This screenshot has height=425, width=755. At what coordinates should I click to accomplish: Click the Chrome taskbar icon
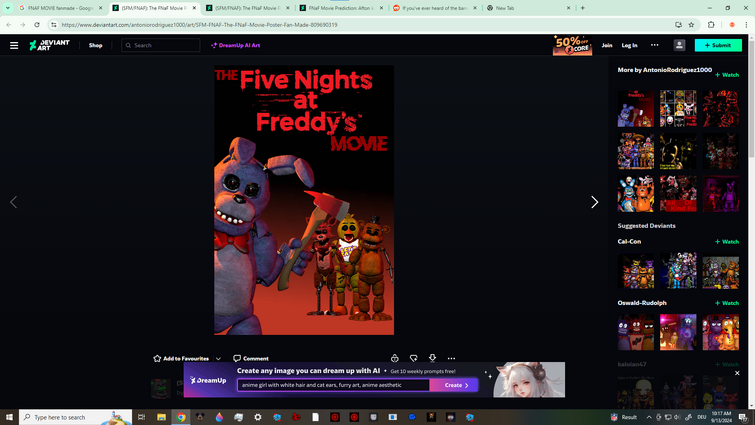181,417
